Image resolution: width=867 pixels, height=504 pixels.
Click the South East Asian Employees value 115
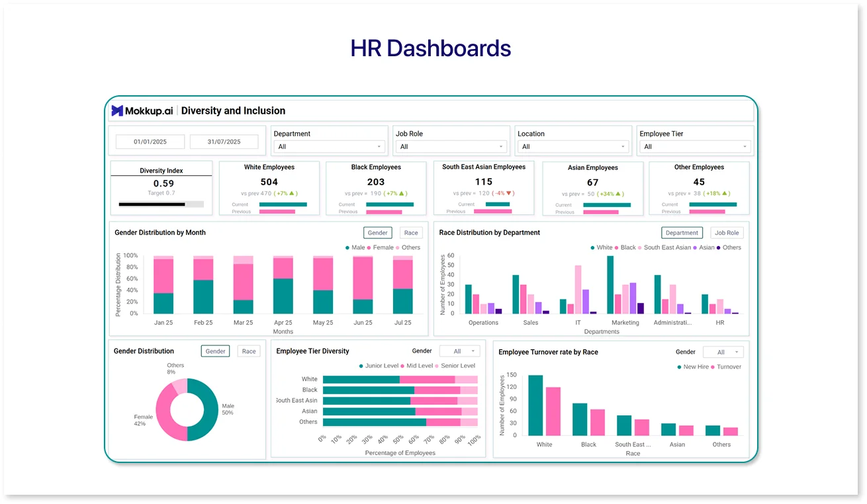point(484,182)
